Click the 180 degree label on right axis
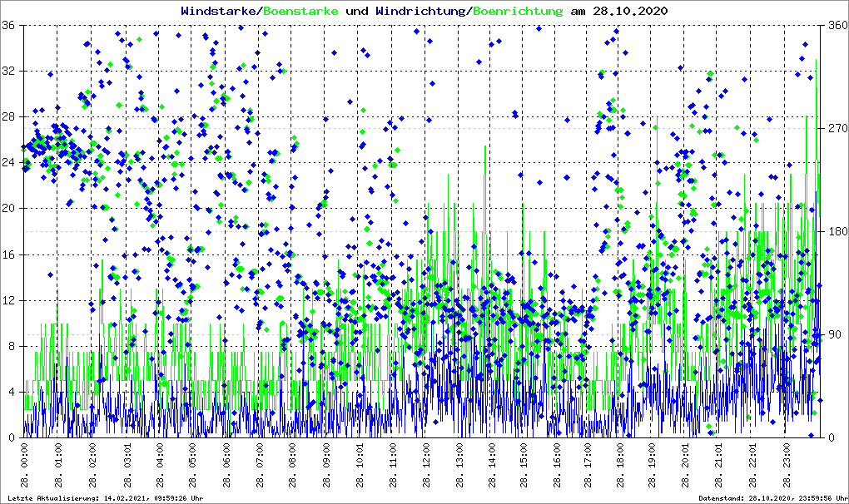Screen dimensions: 849x504 [836, 231]
